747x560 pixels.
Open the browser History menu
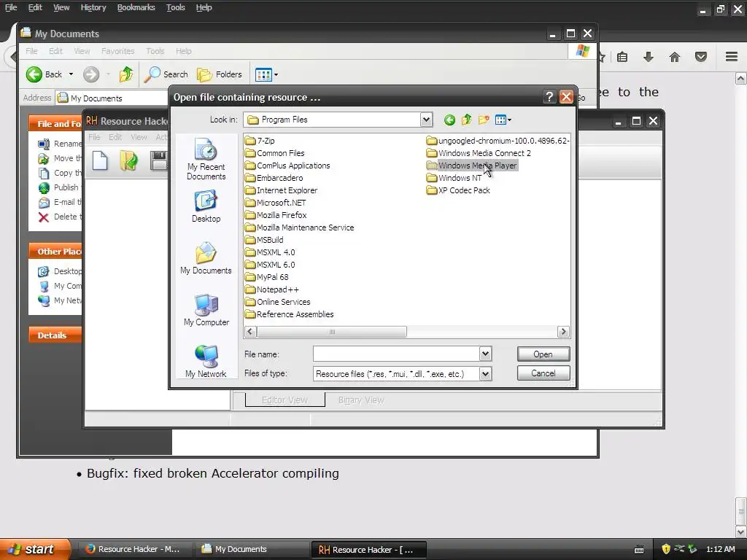(x=93, y=7)
